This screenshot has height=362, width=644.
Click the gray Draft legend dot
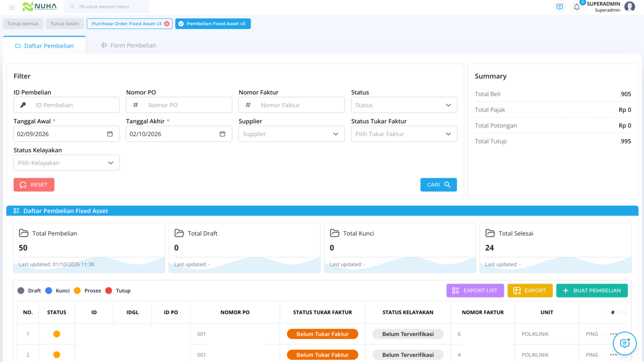point(21,290)
